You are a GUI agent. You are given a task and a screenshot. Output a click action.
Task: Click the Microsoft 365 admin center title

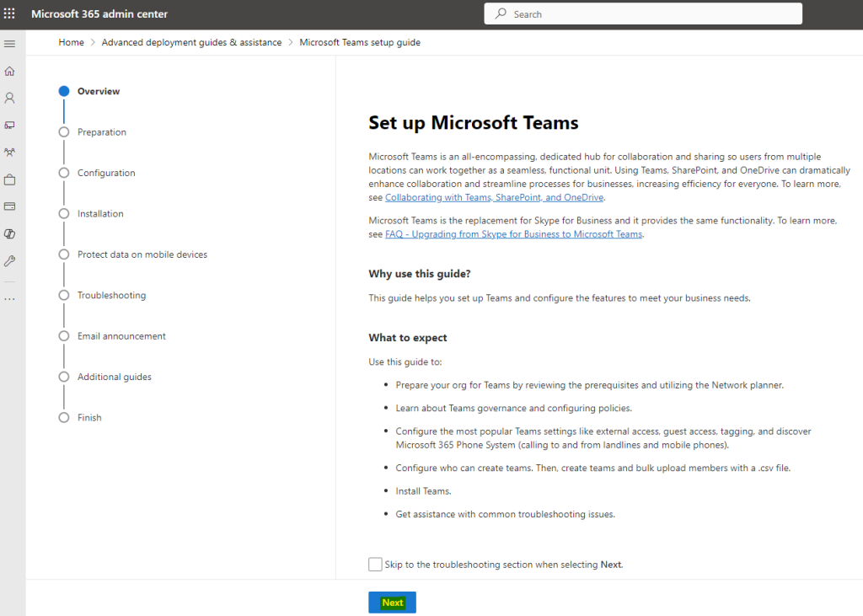(99, 13)
